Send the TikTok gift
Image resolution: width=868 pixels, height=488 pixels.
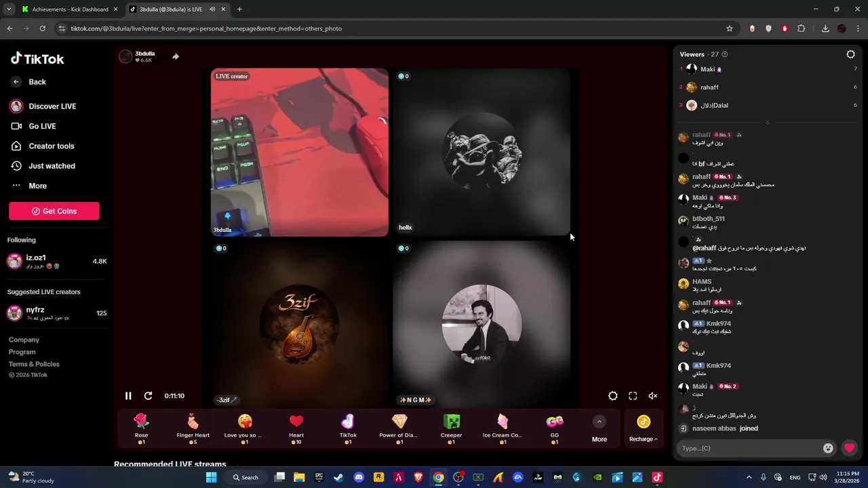point(348,429)
